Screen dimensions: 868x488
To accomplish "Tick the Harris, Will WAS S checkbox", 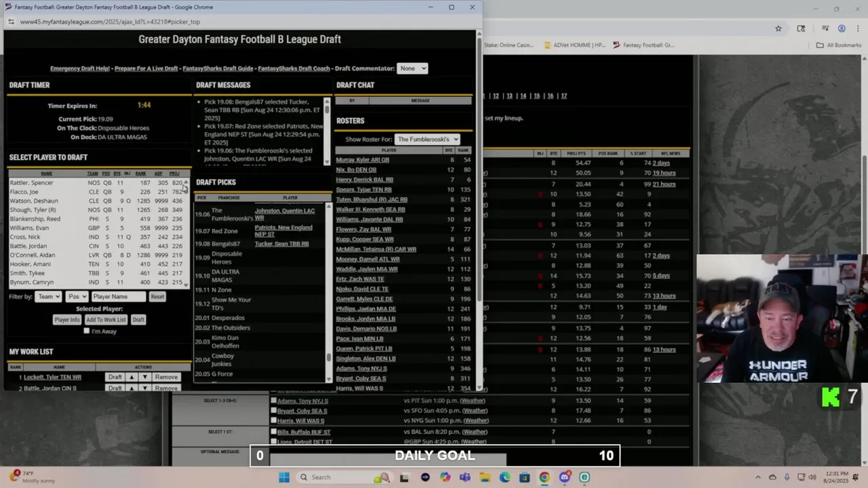I will [x=273, y=420].
